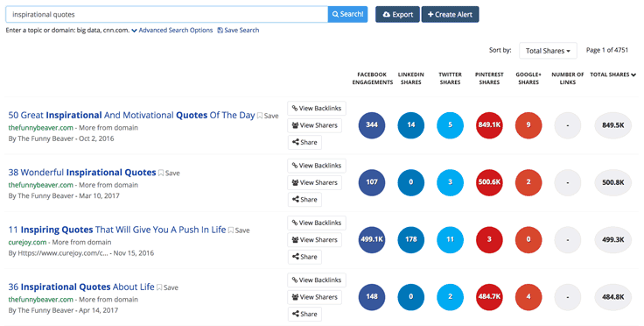644x326 pixels.
Task: View Backlinks for 36 Inspirational Quotes About Life
Action: coord(317,280)
